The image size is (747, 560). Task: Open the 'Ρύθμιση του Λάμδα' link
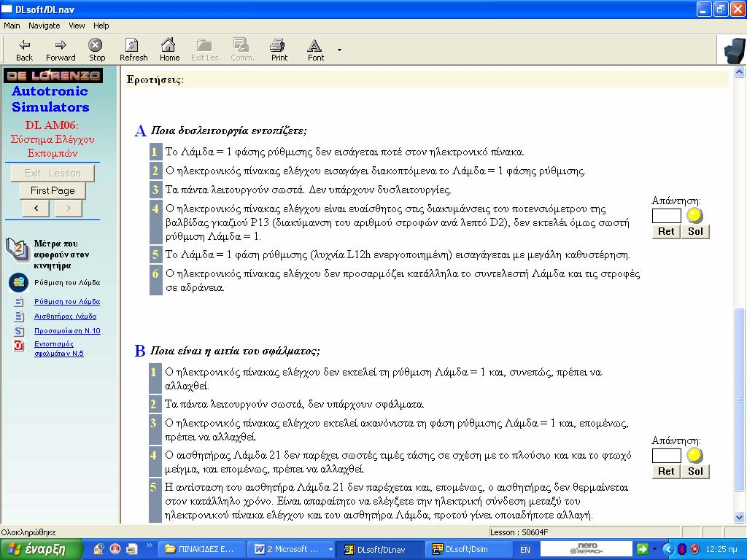pyautogui.click(x=67, y=301)
